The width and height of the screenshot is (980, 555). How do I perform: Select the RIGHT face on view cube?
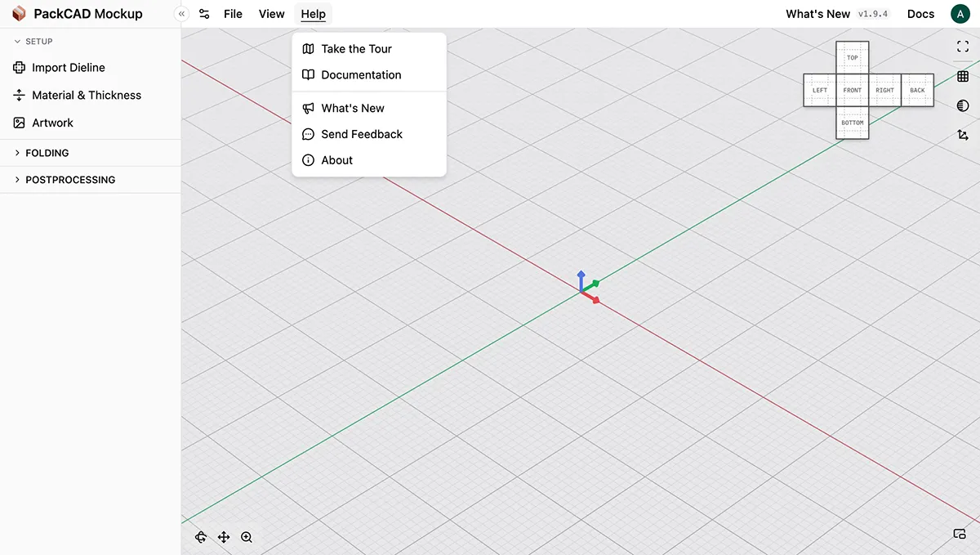[885, 91]
